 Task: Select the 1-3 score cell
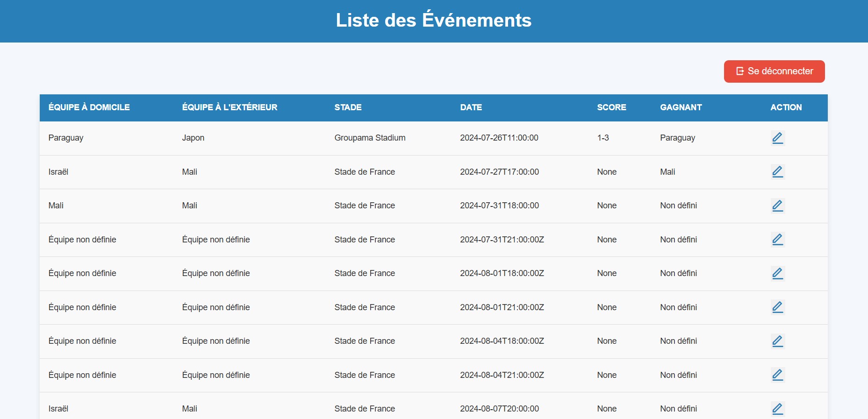603,138
